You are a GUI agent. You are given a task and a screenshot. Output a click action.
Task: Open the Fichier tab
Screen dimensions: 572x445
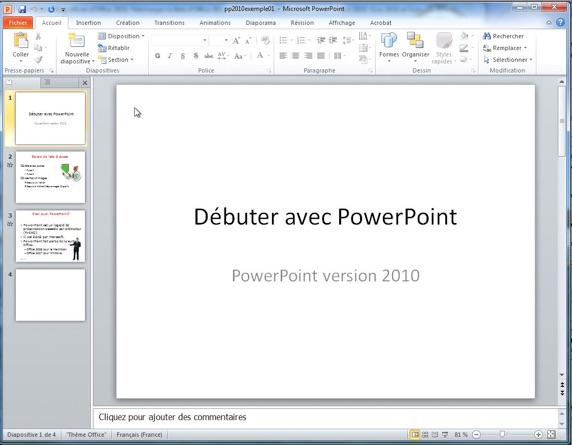click(18, 23)
